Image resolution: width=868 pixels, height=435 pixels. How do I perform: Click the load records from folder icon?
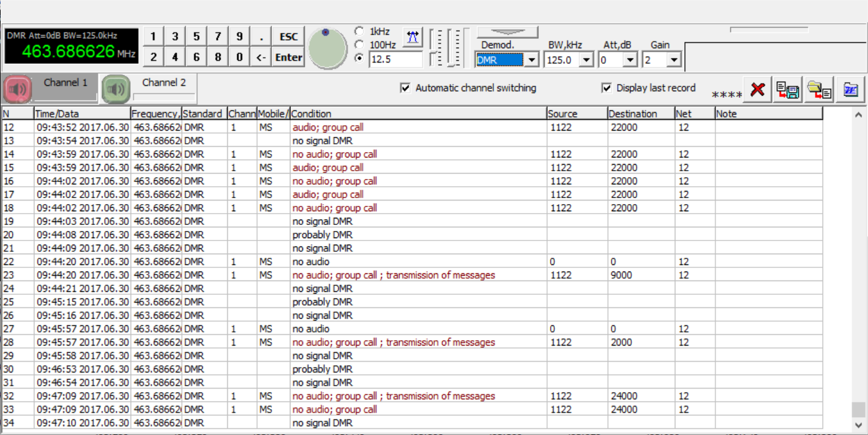[x=819, y=90]
